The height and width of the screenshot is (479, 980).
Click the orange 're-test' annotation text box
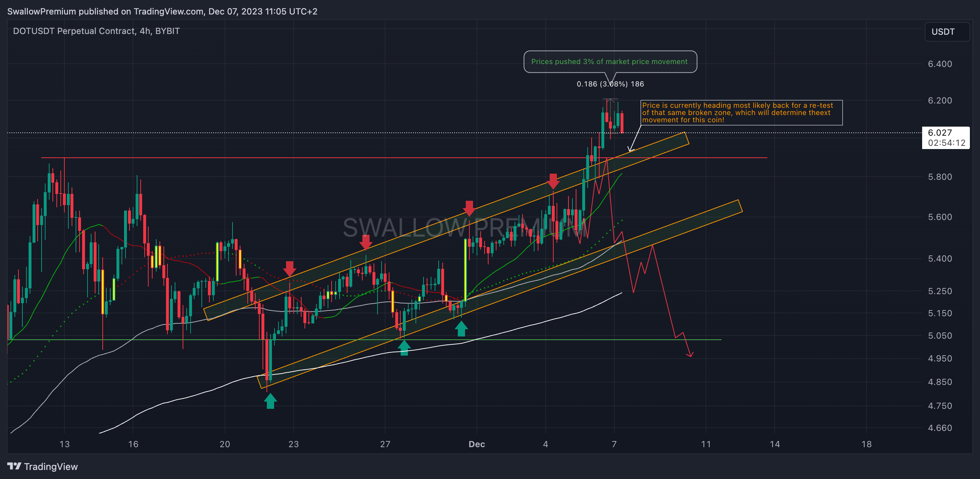click(741, 112)
